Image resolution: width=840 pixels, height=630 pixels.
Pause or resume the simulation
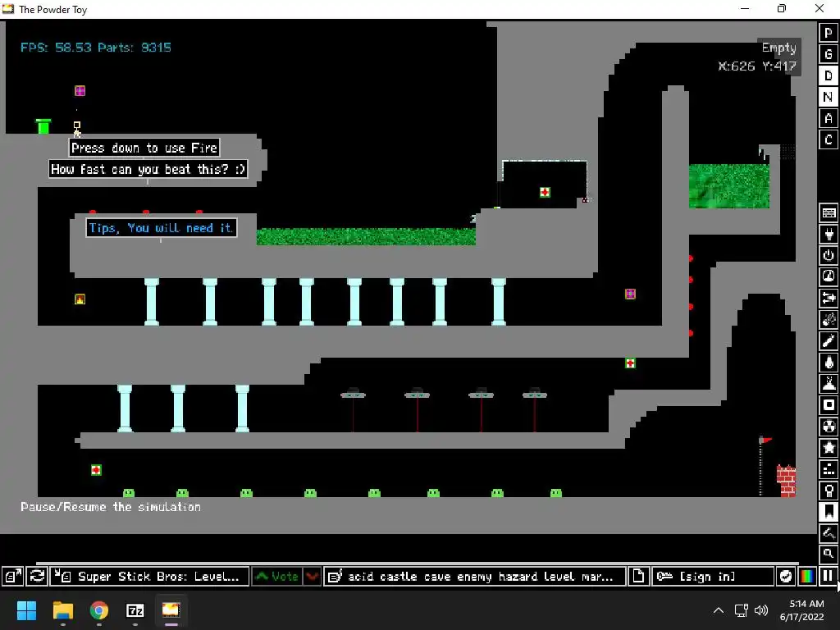pos(829,577)
